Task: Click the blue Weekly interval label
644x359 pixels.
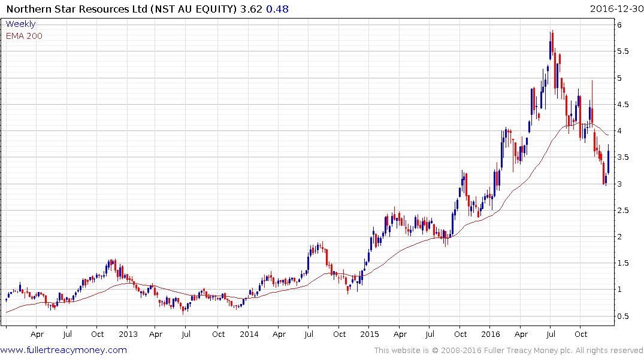Action: pos(20,24)
